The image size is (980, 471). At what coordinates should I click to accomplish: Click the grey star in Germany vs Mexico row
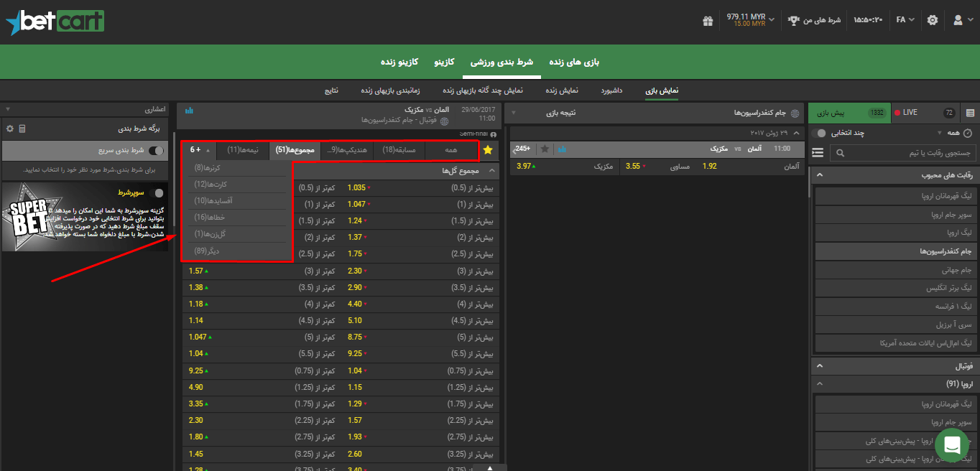tap(545, 149)
